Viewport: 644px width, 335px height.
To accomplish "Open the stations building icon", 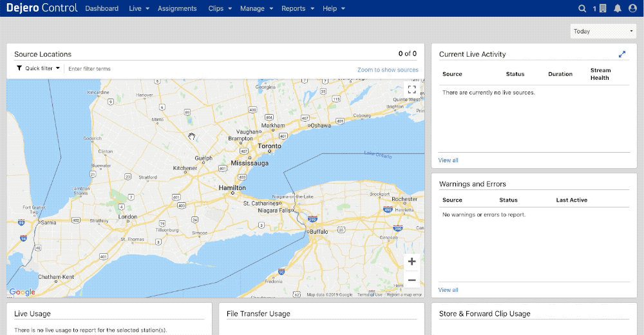I will click(x=603, y=8).
